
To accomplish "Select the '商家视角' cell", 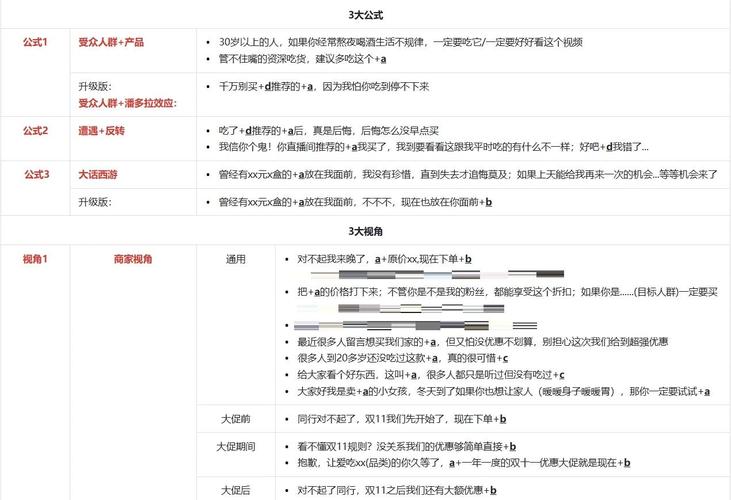I will pos(133,259).
